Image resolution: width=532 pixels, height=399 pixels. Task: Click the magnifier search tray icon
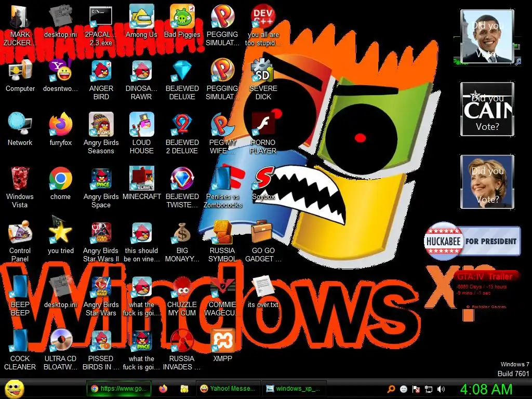pos(391,389)
